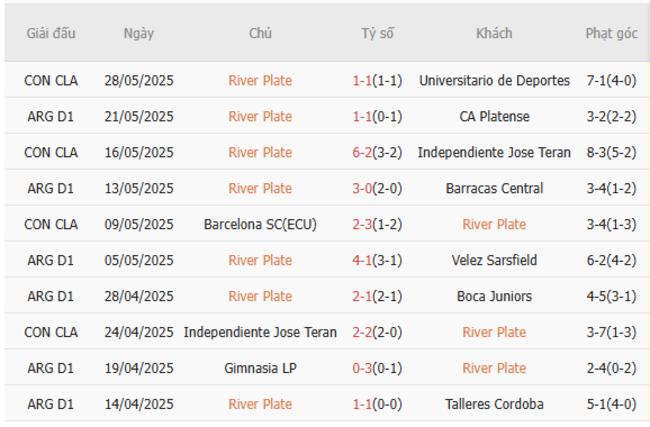The image size is (650, 427).
Task: Open the Universitario de Deportes team link
Action: (x=494, y=80)
